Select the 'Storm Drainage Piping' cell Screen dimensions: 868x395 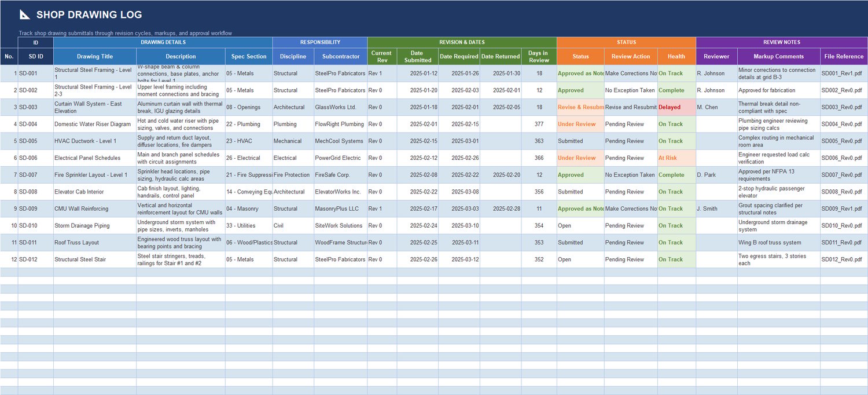coord(95,225)
